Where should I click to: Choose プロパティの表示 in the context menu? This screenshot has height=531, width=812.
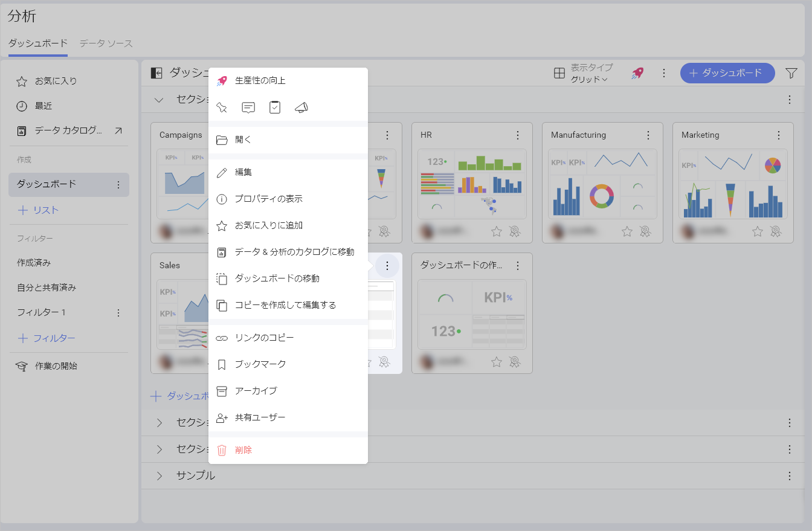(288, 199)
